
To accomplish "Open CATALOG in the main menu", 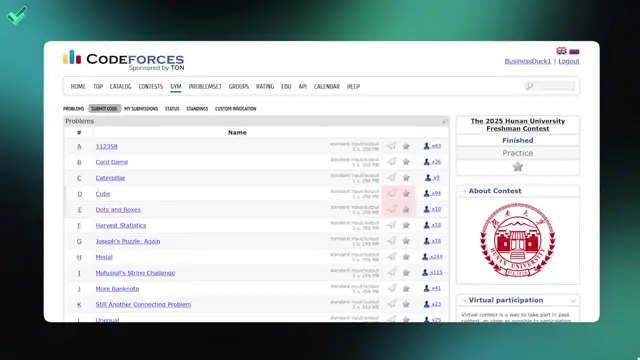I will 120,87.
